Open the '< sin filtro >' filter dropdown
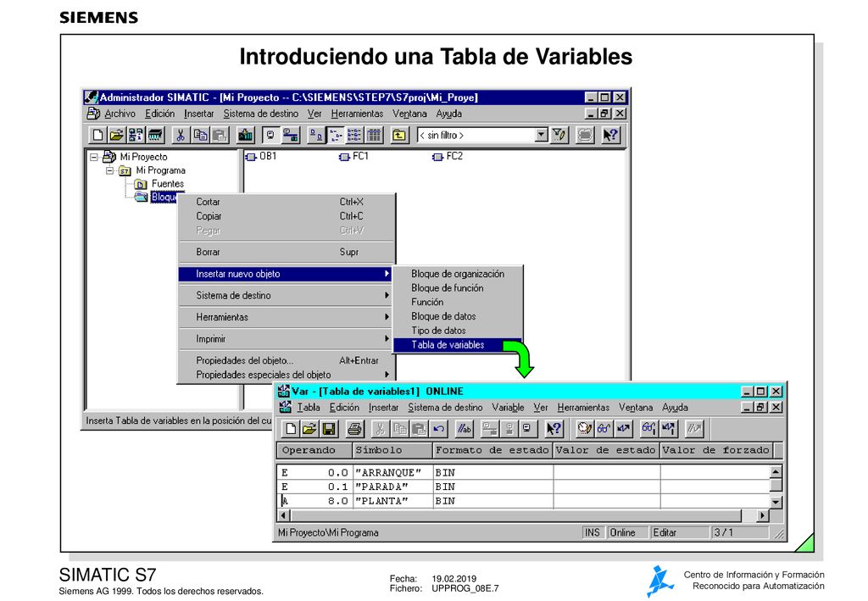Image resolution: width=868 pixels, height=601 pixels. point(542,135)
